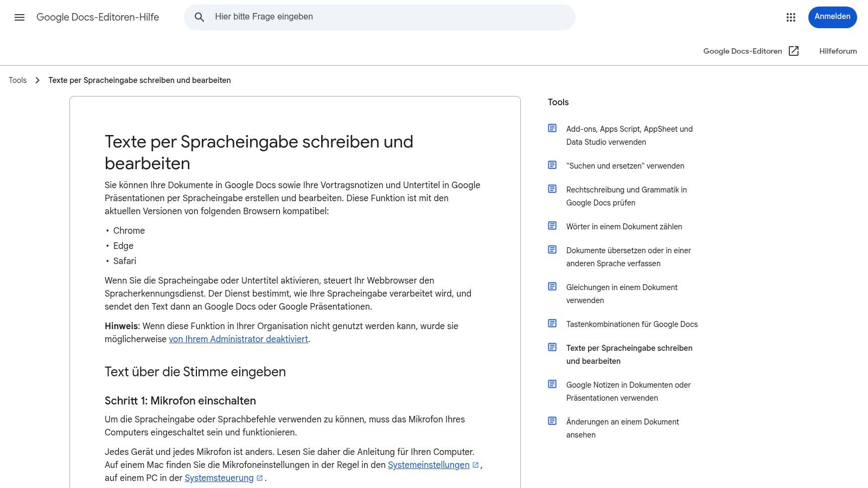
Task: Open the Systemsteuerung link
Action: pyautogui.click(x=219, y=478)
